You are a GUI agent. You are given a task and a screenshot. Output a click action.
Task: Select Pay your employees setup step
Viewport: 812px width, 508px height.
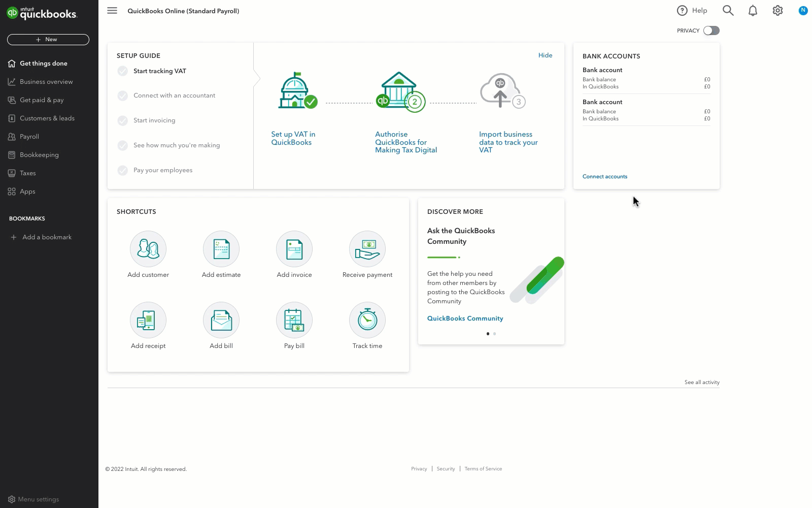(x=163, y=170)
